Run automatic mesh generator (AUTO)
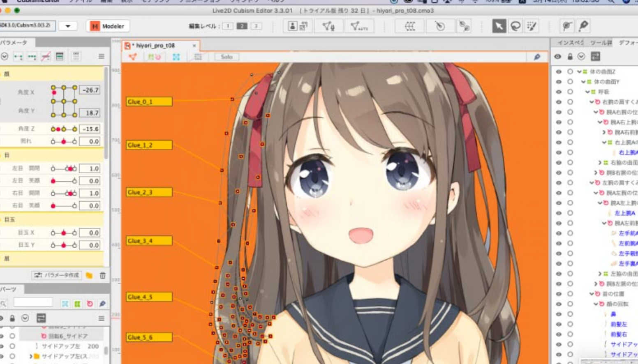 358,26
